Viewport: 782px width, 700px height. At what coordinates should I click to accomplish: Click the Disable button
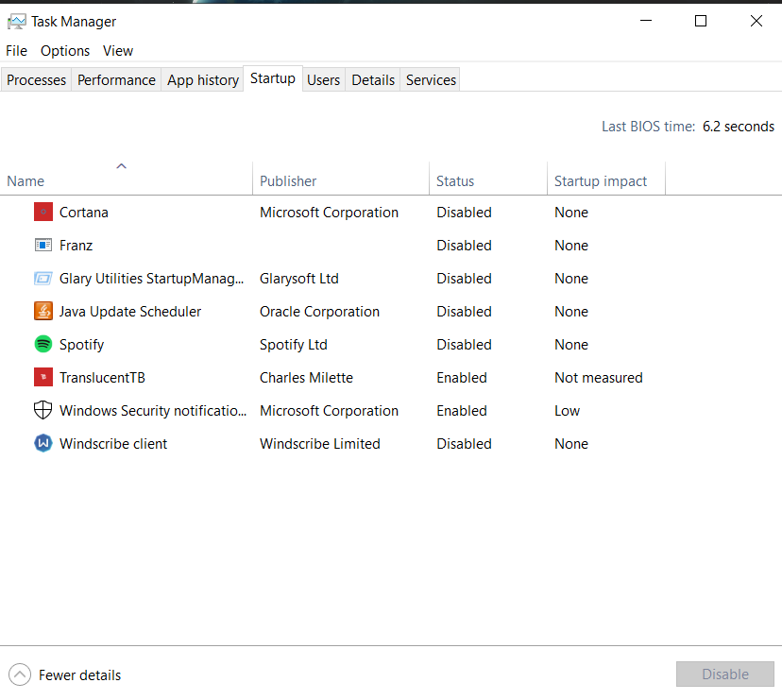pos(725,674)
